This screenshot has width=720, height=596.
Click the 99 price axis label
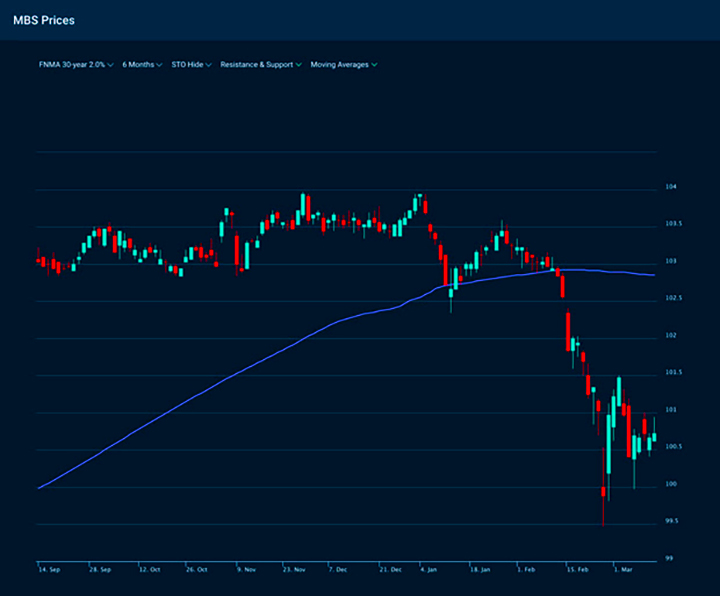coord(671,558)
